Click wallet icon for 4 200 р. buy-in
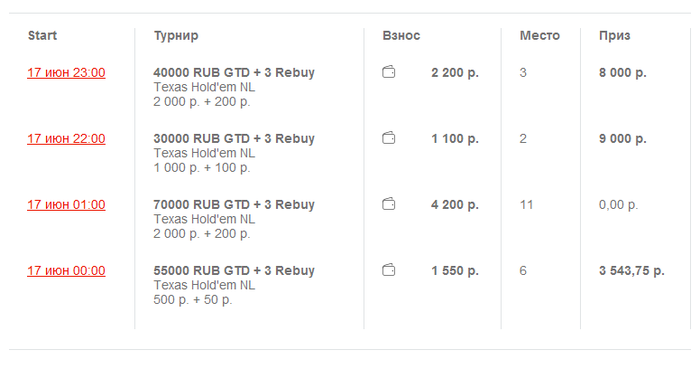Screen dimensions: 700x369 [x=388, y=204]
